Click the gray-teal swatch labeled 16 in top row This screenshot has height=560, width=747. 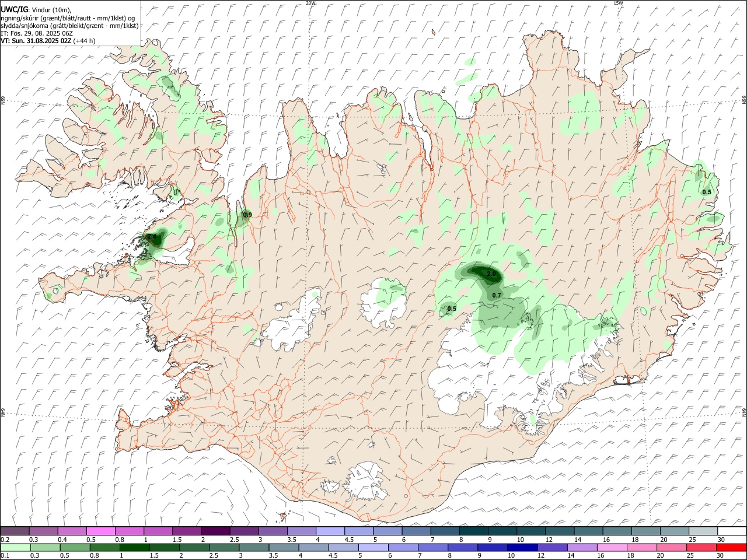[617, 531]
